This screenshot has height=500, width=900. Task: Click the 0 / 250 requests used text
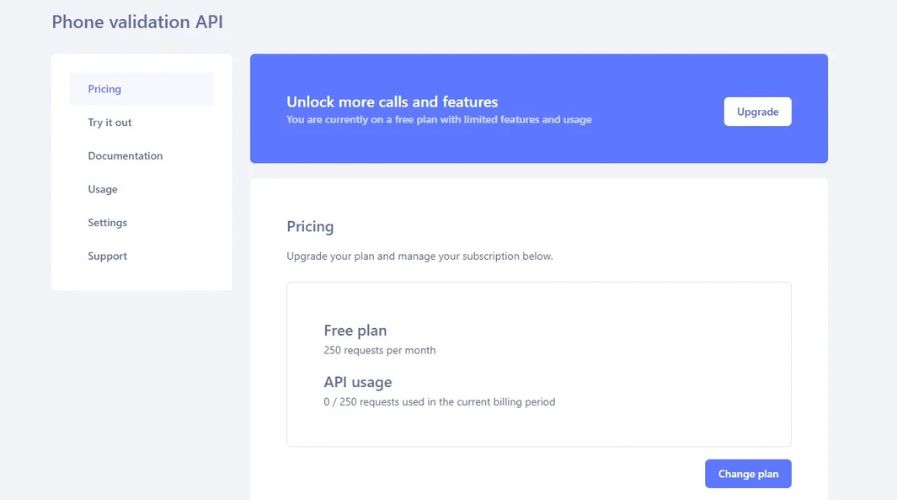[x=439, y=402]
